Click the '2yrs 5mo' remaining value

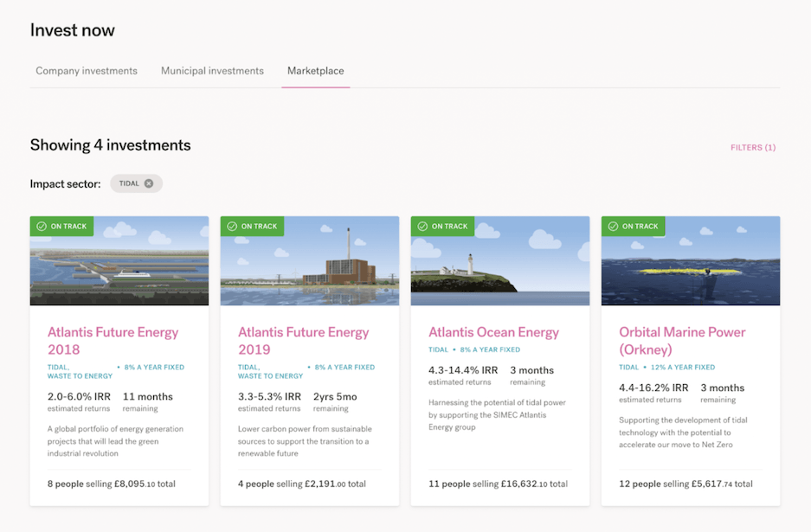coord(335,396)
